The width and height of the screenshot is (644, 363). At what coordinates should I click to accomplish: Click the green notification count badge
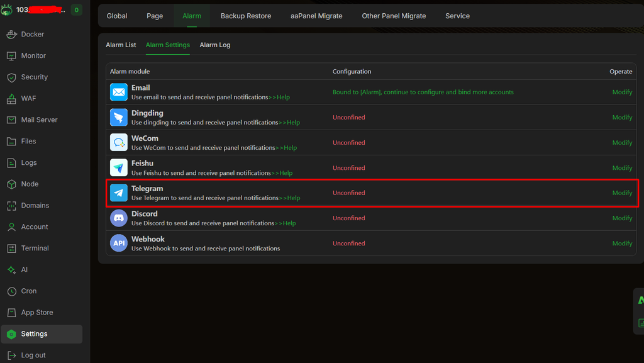[76, 10]
